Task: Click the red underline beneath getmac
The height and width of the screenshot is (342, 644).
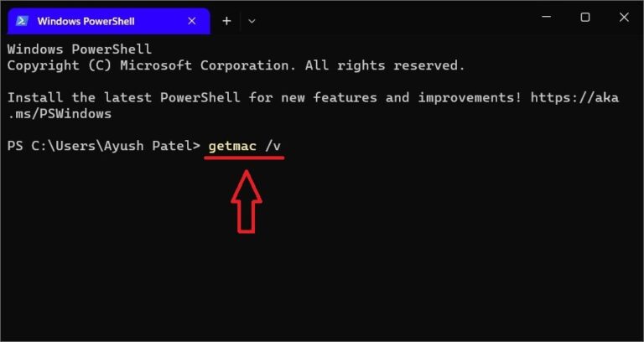Action: 244,158
